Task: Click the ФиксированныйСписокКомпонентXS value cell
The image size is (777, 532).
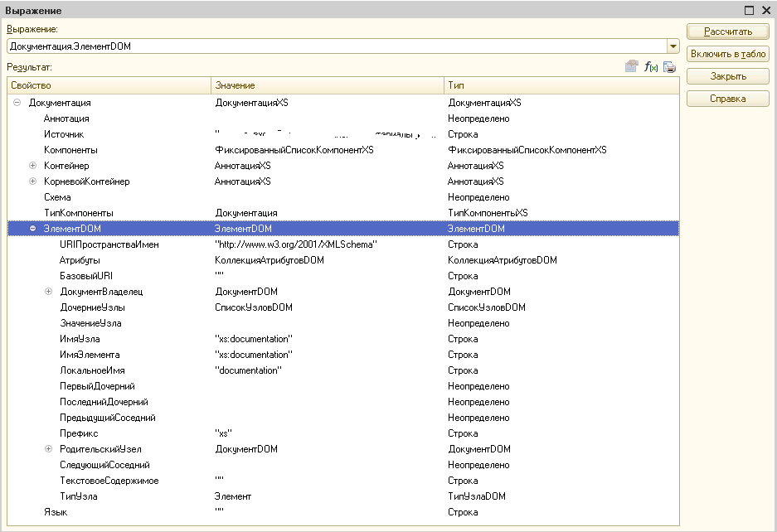Action: (294, 150)
